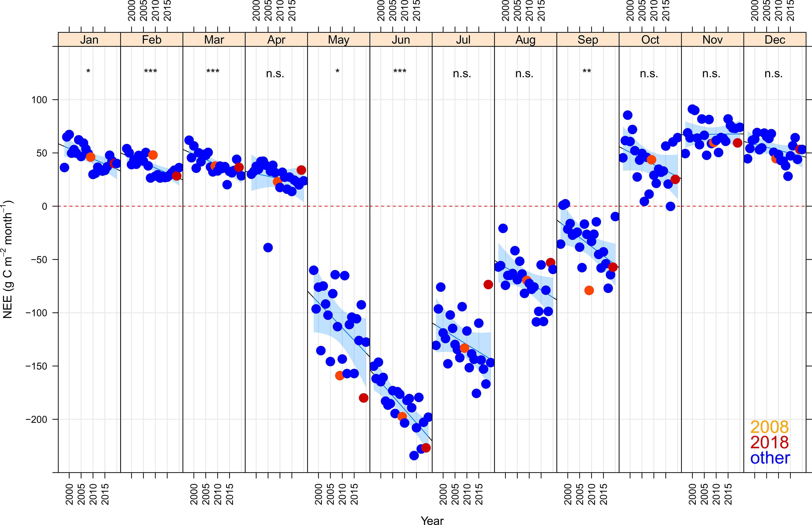This screenshot has width=812, height=525.
Task: Select the Feb panel header
Action: pyautogui.click(x=152, y=40)
